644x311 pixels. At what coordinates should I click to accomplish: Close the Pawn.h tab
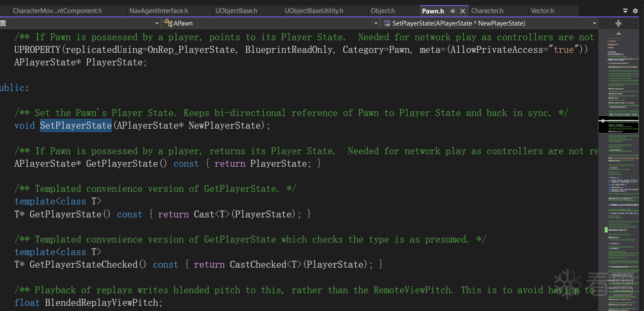[462, 11]
